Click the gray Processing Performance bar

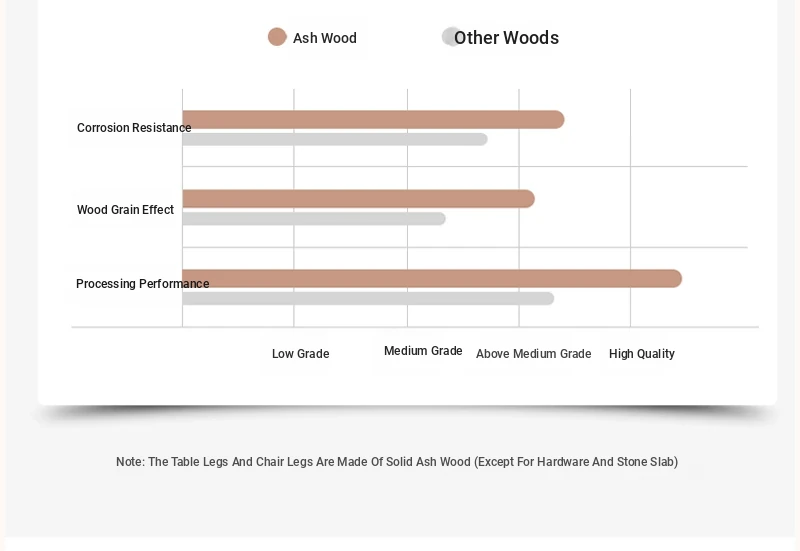368,298
